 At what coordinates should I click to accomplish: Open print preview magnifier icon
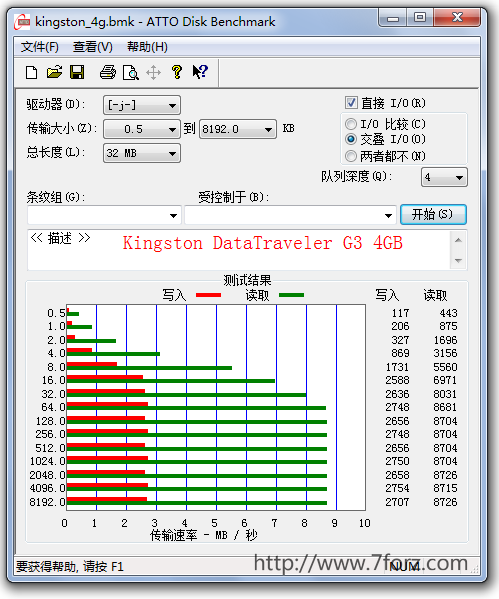pyautogui.click(x=131, y=72)
